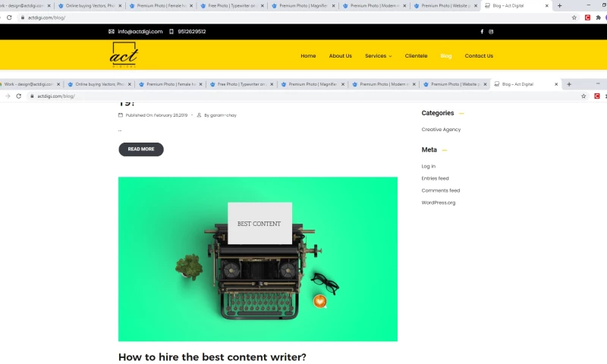The height and width of the screenshot is (364, 607).
Task: Switch to the Typewriter Free Photo tab
Action: tap(232, 6)
